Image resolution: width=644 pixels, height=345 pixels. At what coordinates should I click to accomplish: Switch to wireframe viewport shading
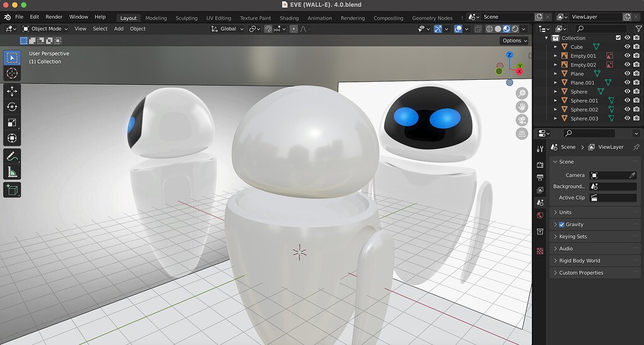[x=489, y=29]
